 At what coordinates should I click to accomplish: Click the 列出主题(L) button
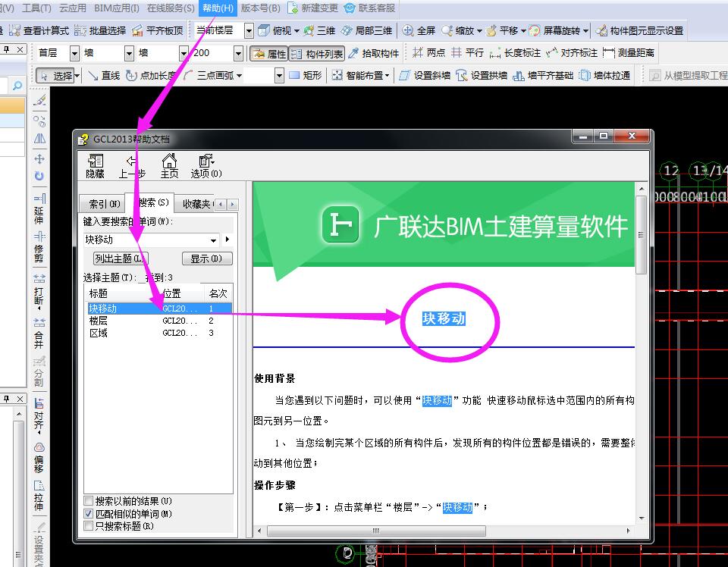click(121, 258)
